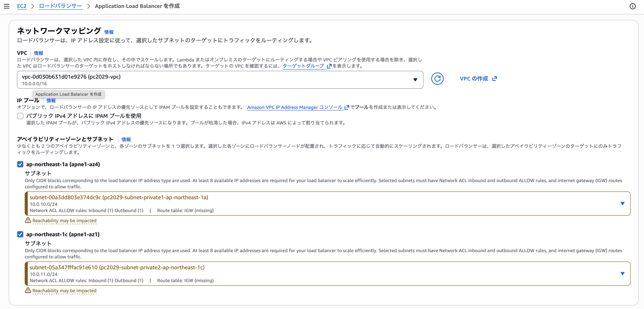This screenshot has height=309, width=644.
Task: Open 情報 link next to IP プール
Action: 51,101
